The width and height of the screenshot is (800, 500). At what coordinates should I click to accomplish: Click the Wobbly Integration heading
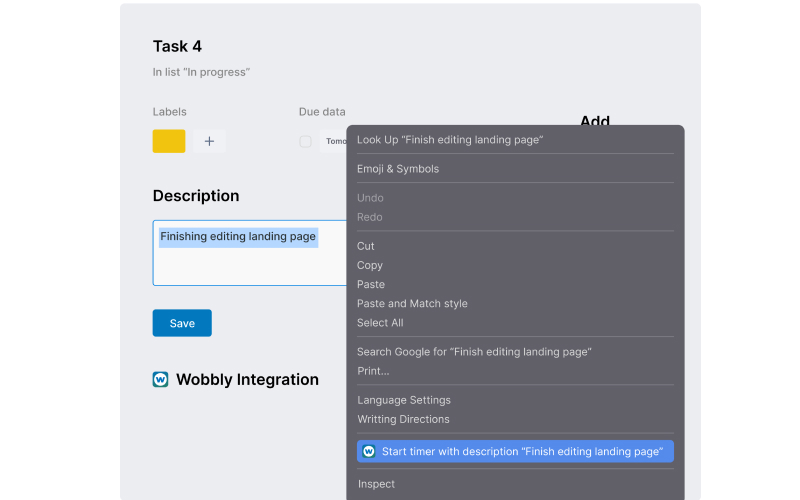pos(247,380)
